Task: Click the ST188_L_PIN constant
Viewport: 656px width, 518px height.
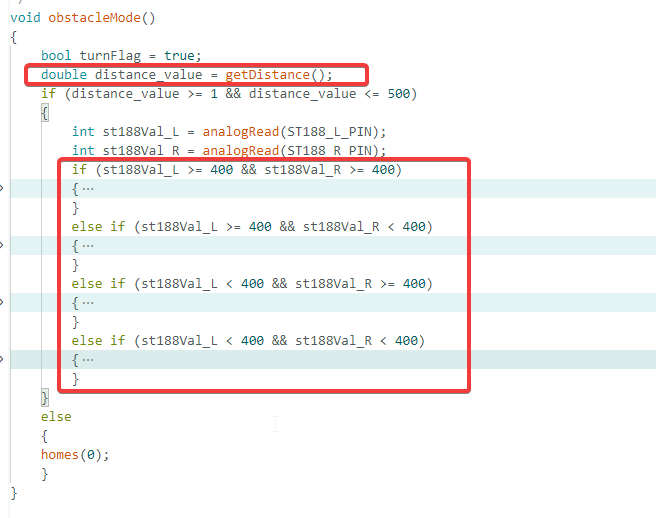Action: [x=329, y=132]
